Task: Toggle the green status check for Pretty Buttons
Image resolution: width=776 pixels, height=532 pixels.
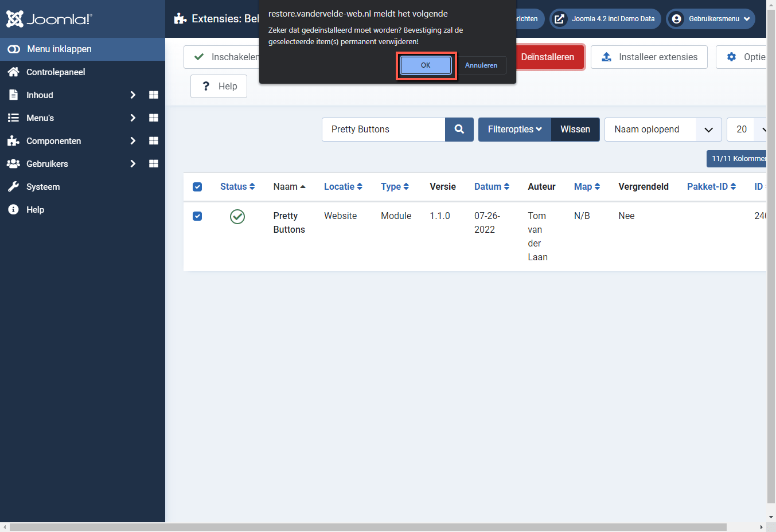Action: coord(237,217)
